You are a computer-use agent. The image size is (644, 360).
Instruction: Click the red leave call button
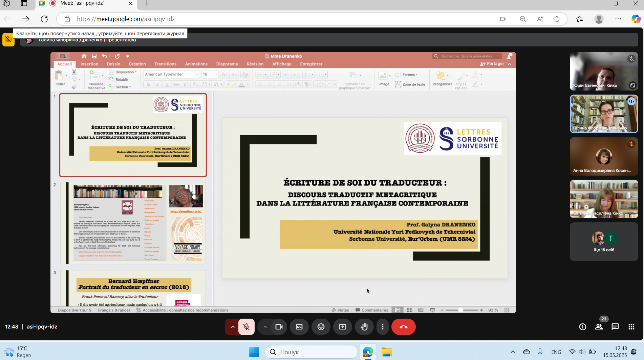coord(404,327)
